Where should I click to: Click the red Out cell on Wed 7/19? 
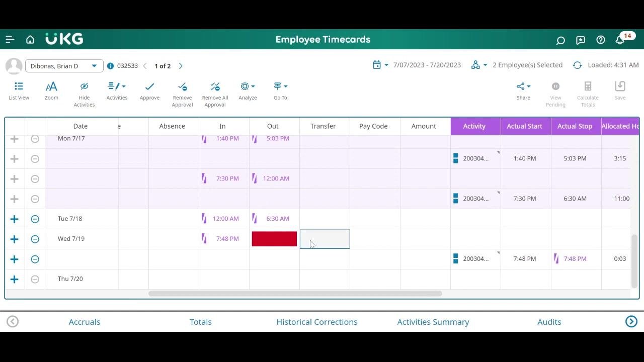274,239
